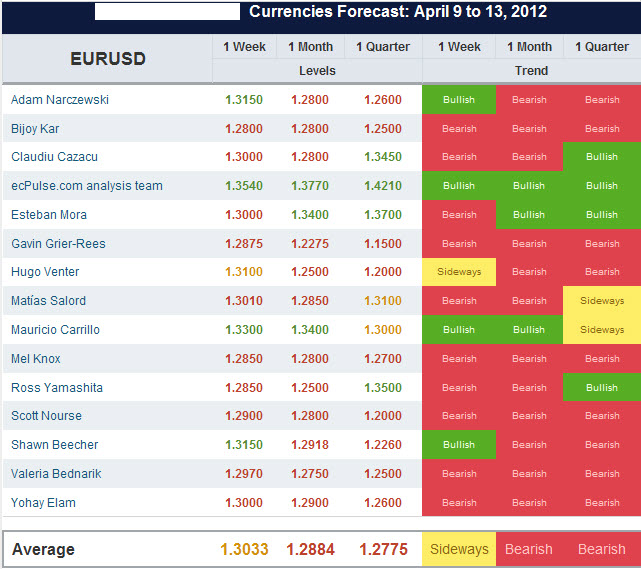This screenshot has height=569, width=641.
Task: Open Bijoy Kar analyst link
Action: [x=35, y=129]
